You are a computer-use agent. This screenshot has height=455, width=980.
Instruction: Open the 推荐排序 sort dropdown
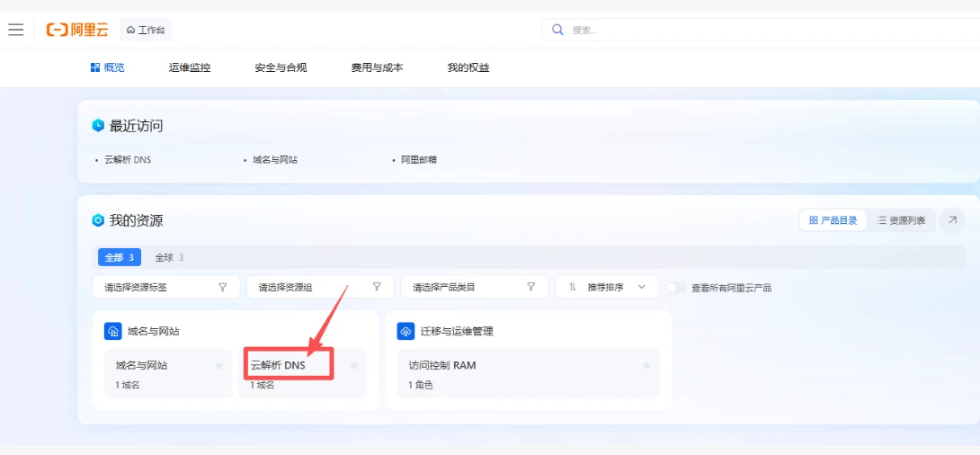click(607, 288)
